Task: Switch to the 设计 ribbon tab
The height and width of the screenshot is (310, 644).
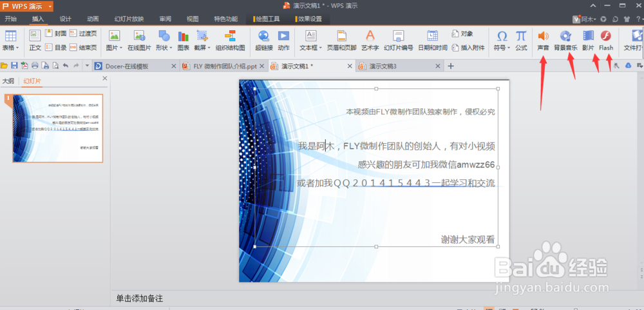Action: pyautogui.click(x=65, y=19)
